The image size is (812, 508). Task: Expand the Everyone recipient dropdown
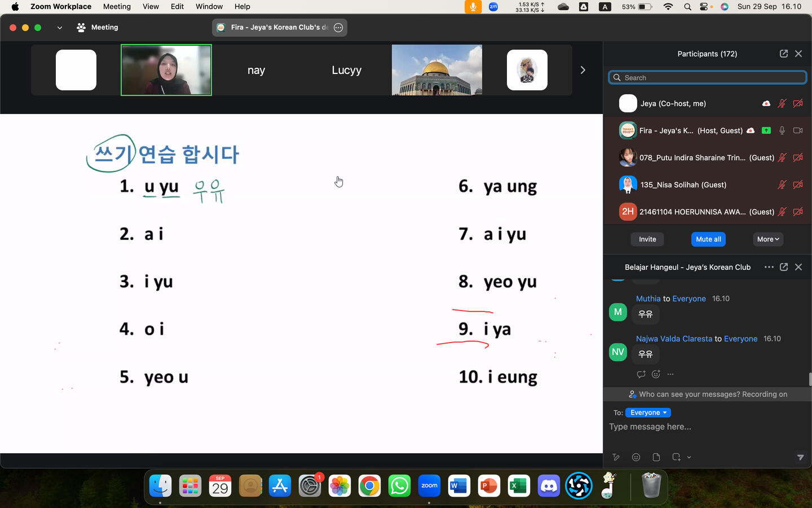[x=648, y=413]
